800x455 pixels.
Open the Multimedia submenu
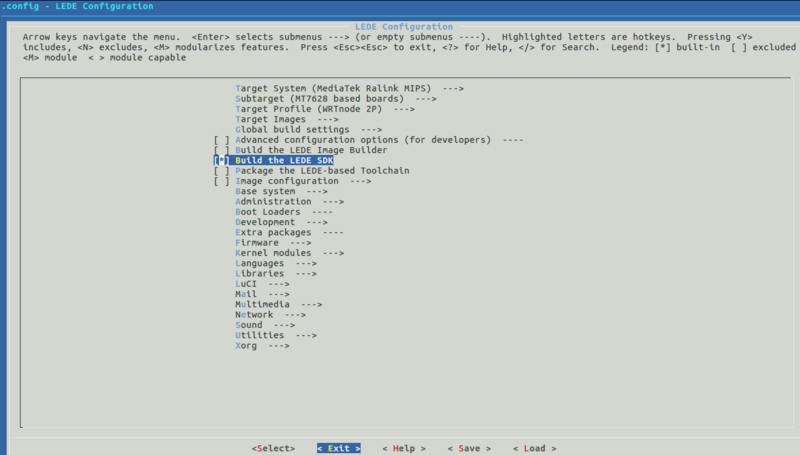click(279, 304)
